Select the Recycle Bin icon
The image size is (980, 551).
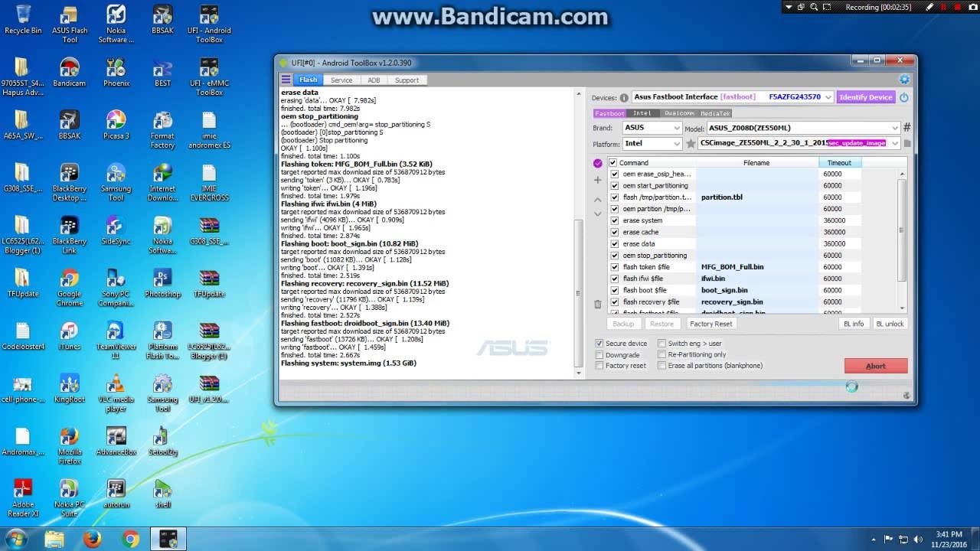point(23,20)
